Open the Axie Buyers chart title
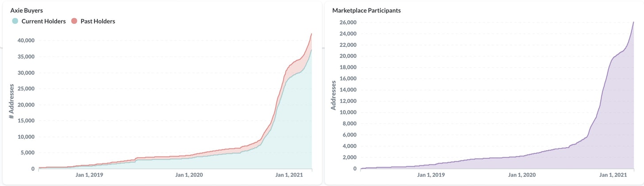 pos(27,10)
